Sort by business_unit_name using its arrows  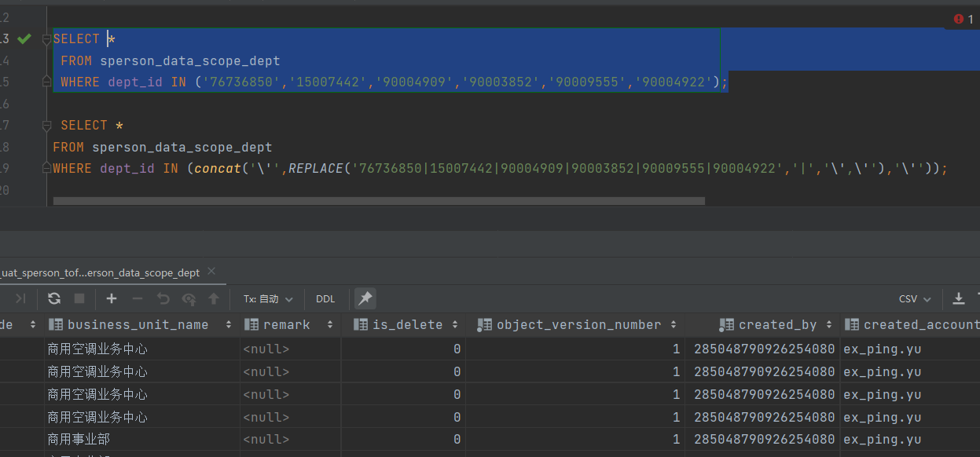[229, 324]
